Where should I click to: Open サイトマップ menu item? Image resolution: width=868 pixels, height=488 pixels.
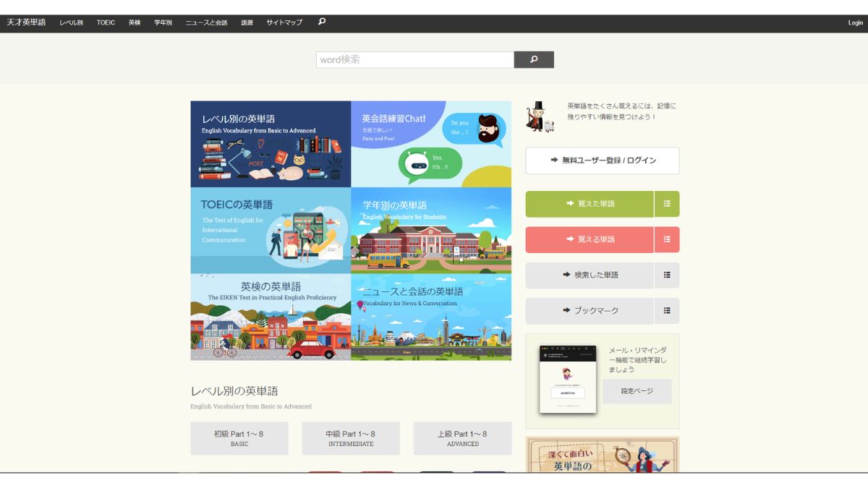coord(284,22)
